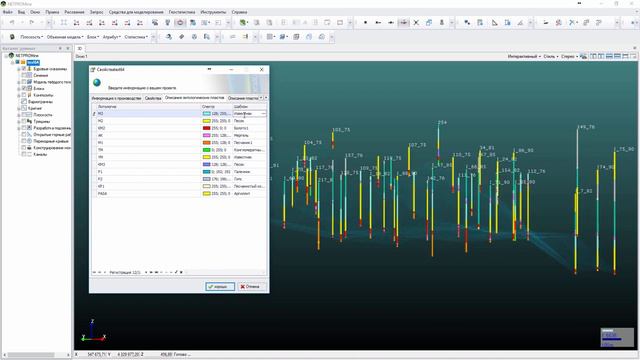Open the Стерео option in viewport bar
Image resolution: width=640 pixels, height=360 pixels.
coord(568,56)
